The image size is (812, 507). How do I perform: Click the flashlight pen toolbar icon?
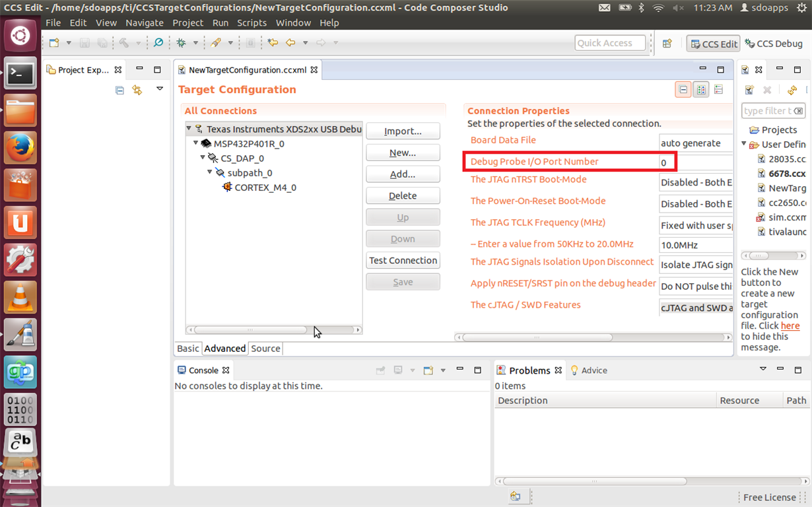216,43
